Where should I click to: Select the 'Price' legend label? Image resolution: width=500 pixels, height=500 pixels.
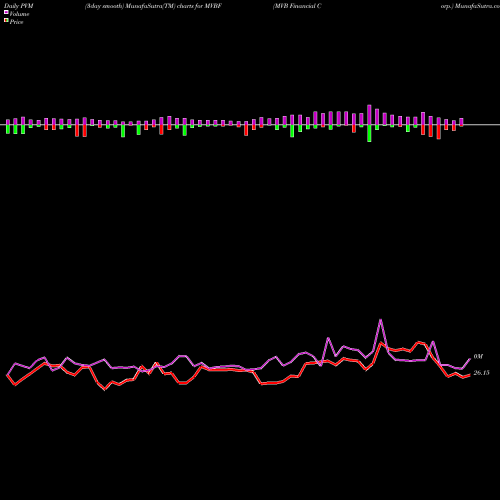[x=16, y=22]
